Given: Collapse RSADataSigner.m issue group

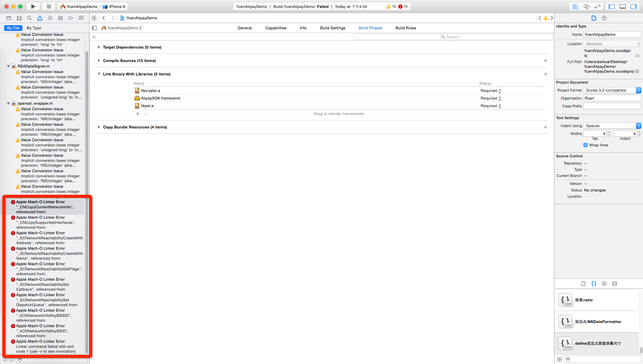Looking at the screenshot, I should pyautogui.click(x=8, y=66).
